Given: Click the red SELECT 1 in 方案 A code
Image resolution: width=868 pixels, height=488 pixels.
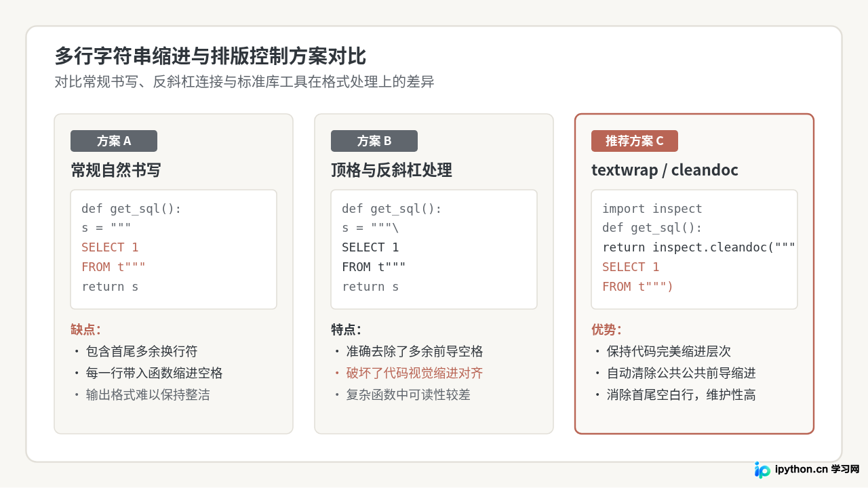Looking at the screenshot, I should pyautogui.click(x=110, y=247).
